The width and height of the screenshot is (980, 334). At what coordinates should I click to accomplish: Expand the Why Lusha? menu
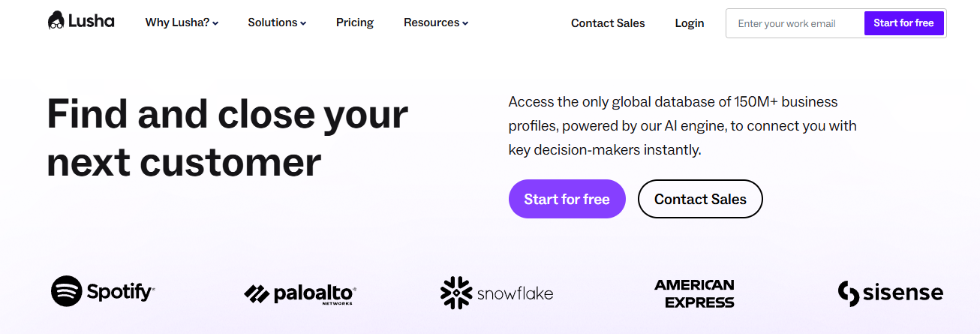pyautogui.click(x=182, y=23)
